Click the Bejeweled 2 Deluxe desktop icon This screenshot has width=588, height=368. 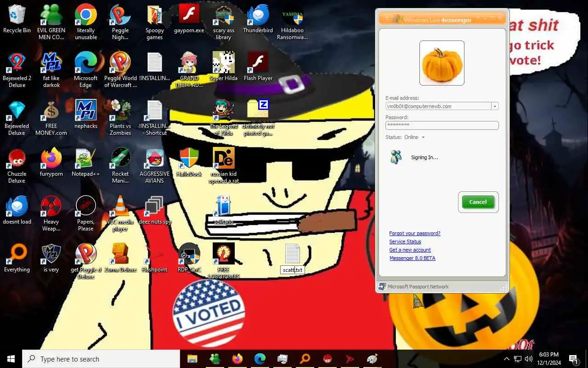(x=17, y=69)
